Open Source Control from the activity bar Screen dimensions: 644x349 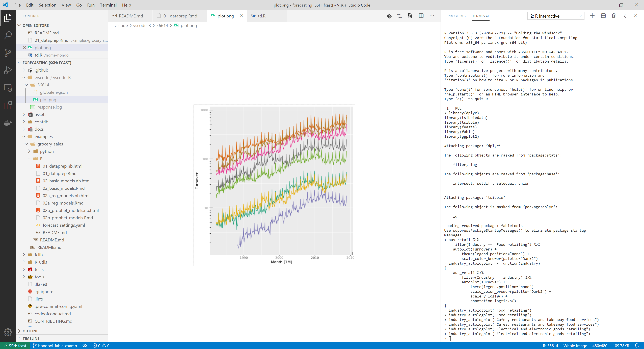[8, 53]
